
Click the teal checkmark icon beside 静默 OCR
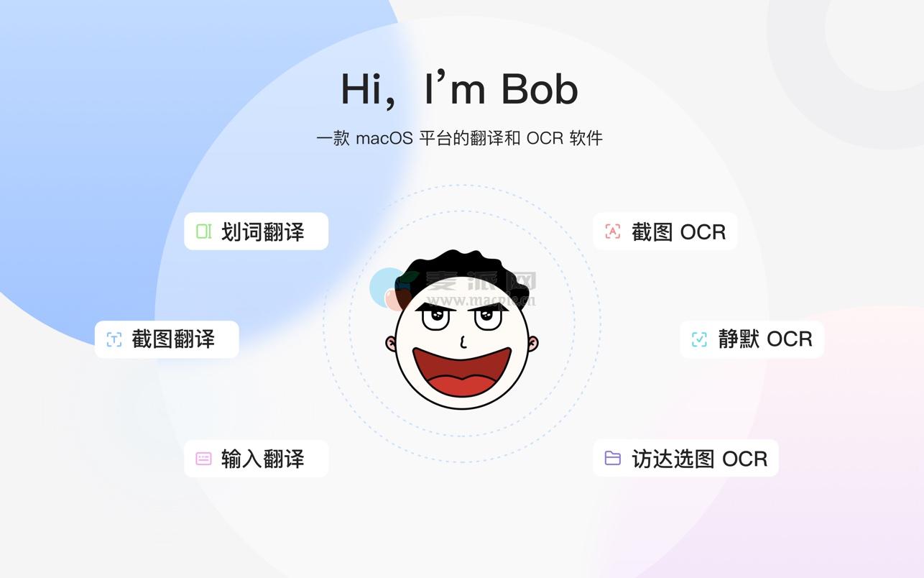699,339
